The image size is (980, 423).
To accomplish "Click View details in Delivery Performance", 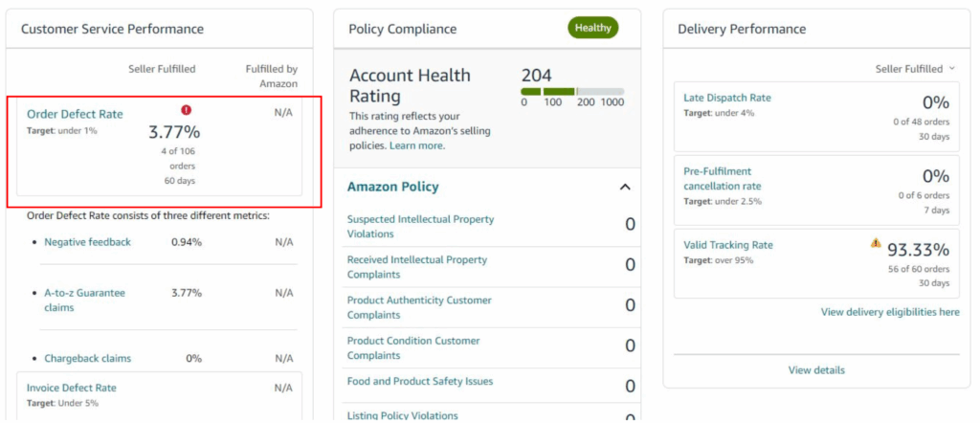I will (x=816, y=370).
